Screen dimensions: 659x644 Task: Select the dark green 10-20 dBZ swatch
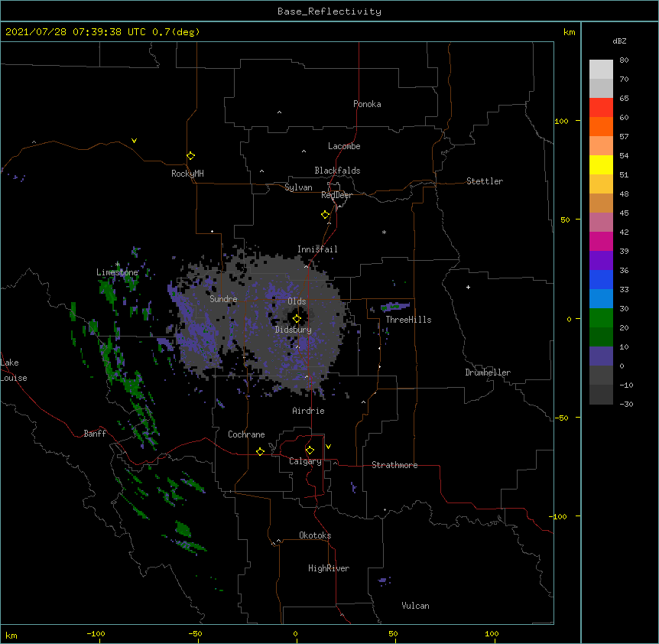(601, 337)
